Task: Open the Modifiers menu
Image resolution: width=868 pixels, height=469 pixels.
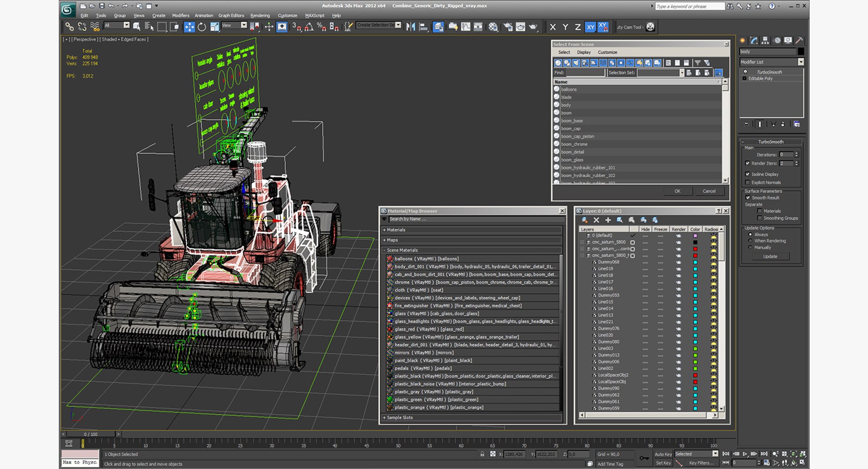Action: (x=180, y=15)
